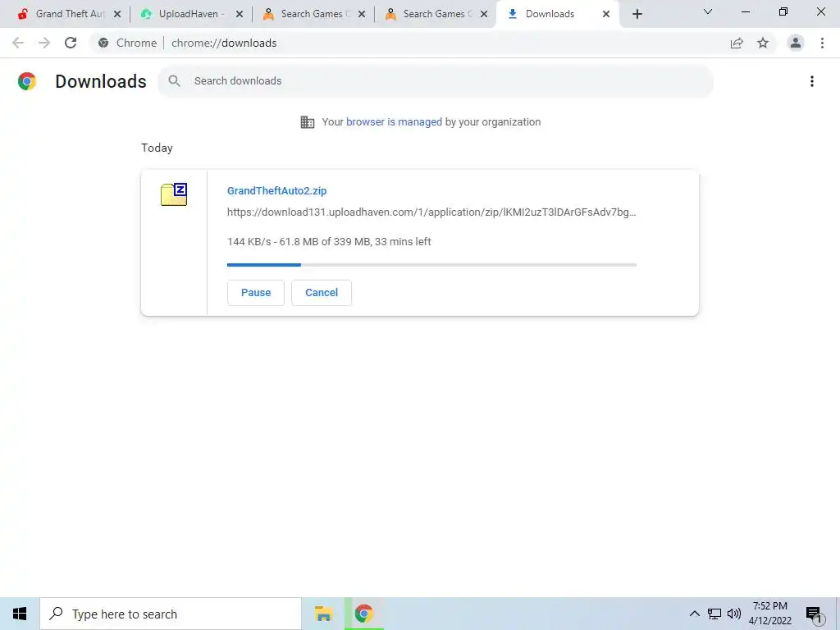Open the Downloads page more actions menu

coord(811,81)
